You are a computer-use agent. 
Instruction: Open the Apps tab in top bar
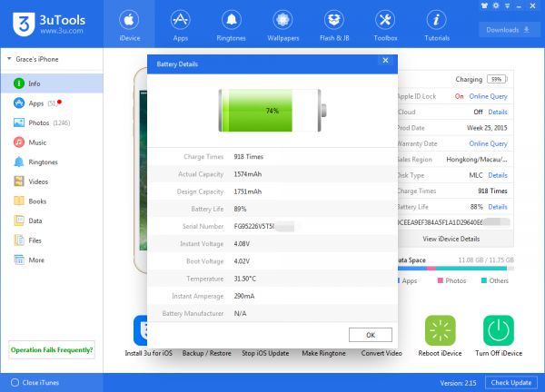[181, 25]
